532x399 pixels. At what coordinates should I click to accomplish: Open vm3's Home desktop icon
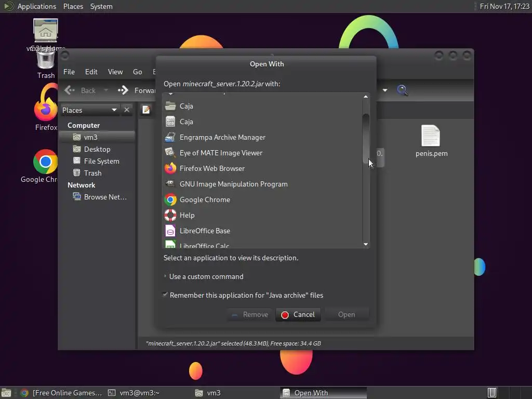coord(46,31)
